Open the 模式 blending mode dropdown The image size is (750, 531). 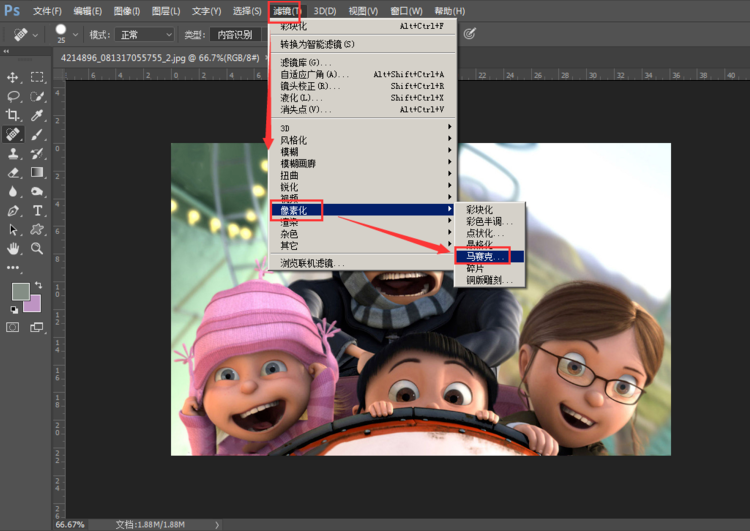tap(144, 34)
